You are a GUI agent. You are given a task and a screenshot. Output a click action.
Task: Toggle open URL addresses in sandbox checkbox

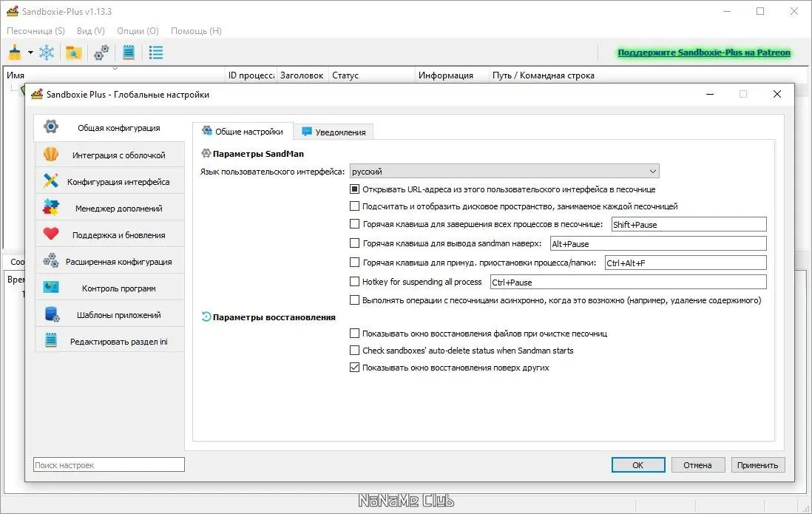[354, 189]
